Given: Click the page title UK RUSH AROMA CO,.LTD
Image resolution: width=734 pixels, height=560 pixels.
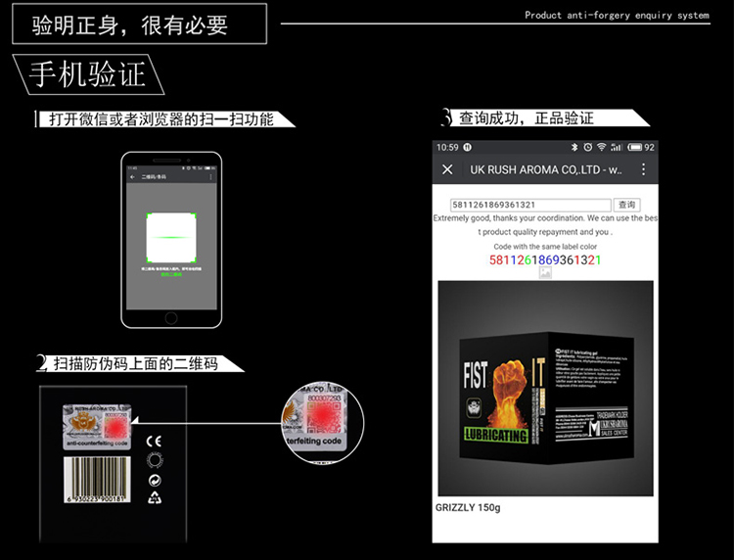Looking at the screenshot, I should tap(546, 169).
